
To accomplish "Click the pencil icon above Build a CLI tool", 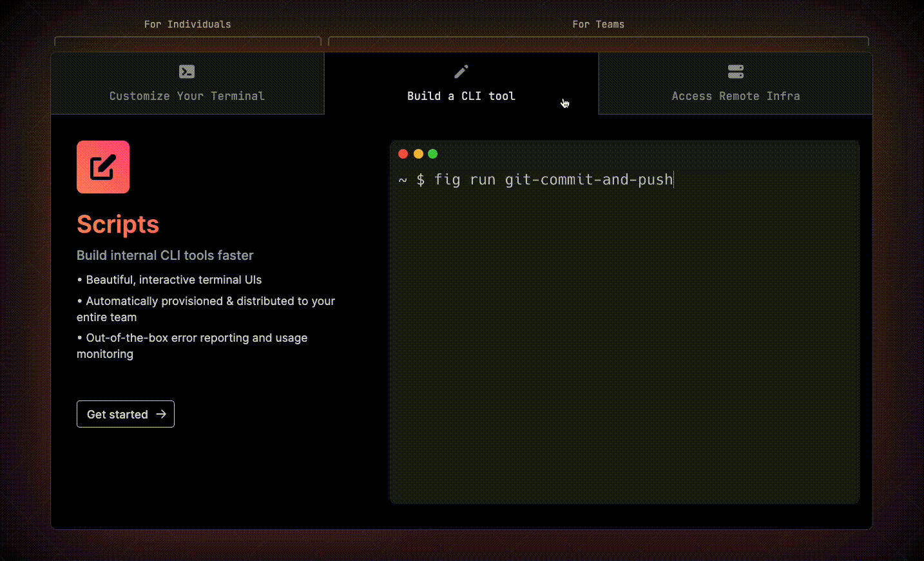I will (461, 71).
